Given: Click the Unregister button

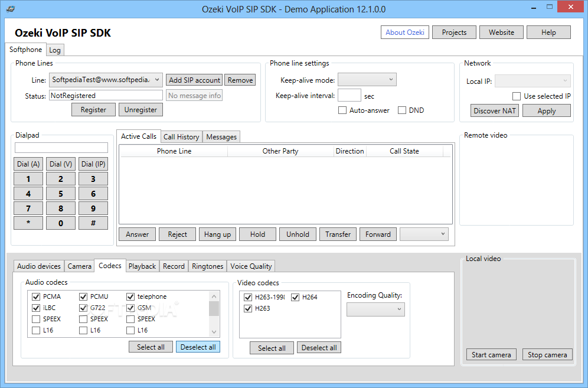Looking at the screenshot, I should tap(141, 110).
